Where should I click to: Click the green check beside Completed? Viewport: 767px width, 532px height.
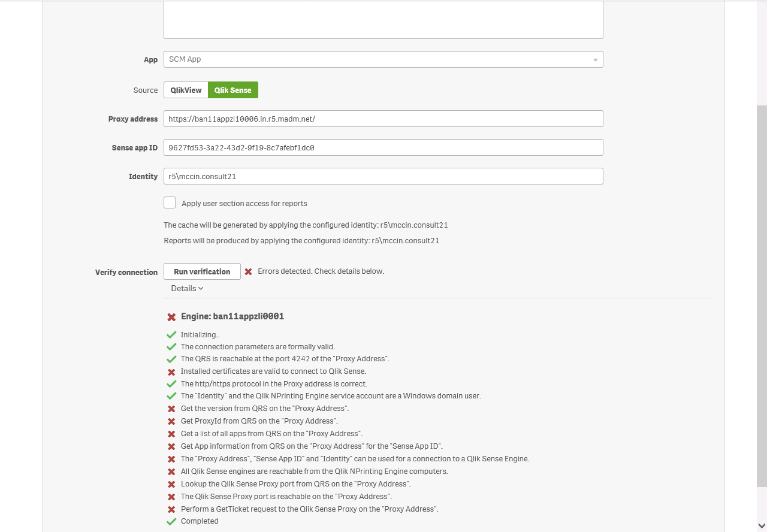click(x=171, y=521)
